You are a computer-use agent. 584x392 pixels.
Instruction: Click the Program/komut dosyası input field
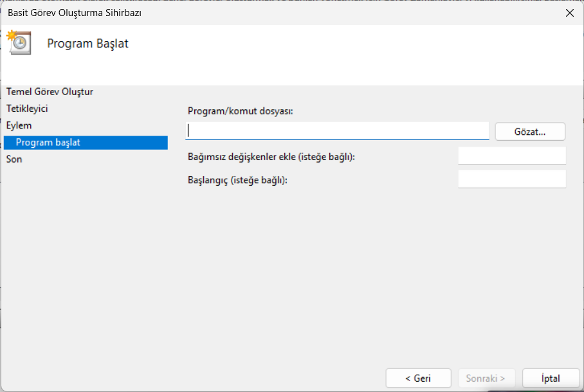[337, 131]
